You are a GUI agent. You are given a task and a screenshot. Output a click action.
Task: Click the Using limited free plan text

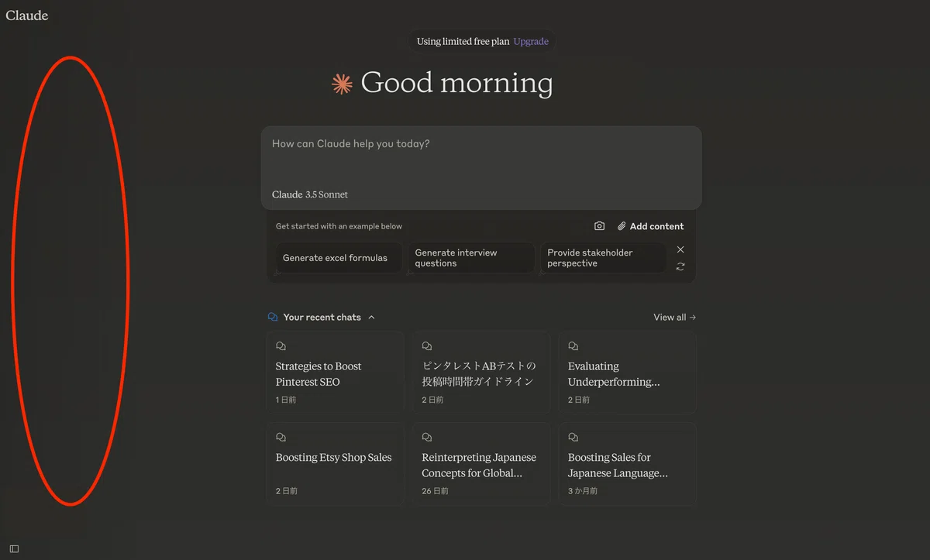tap(463, 42)
